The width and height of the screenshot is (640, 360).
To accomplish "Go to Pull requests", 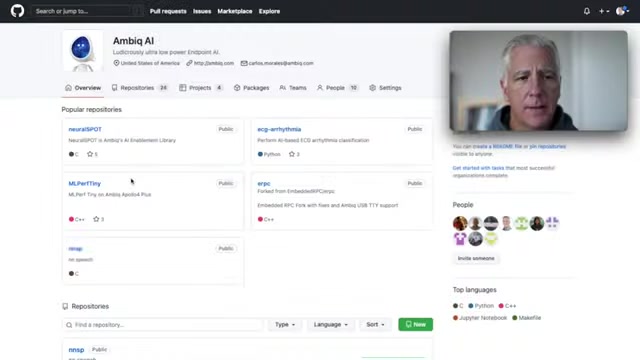I will point(168,11).
